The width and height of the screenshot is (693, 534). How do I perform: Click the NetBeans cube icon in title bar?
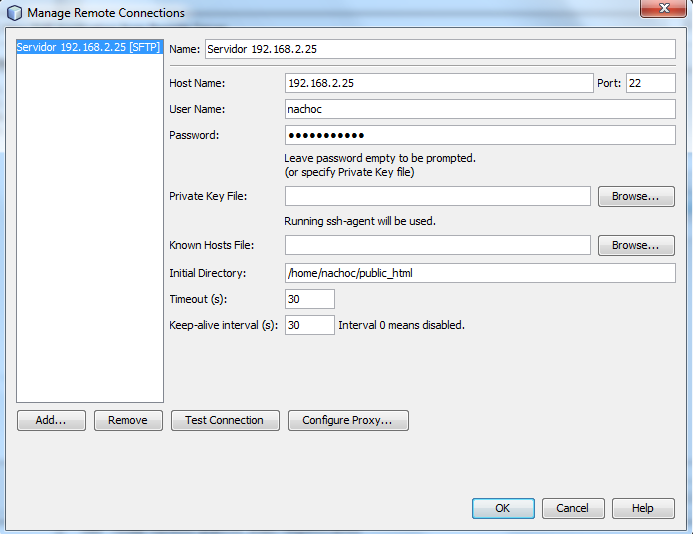point(14,13)
